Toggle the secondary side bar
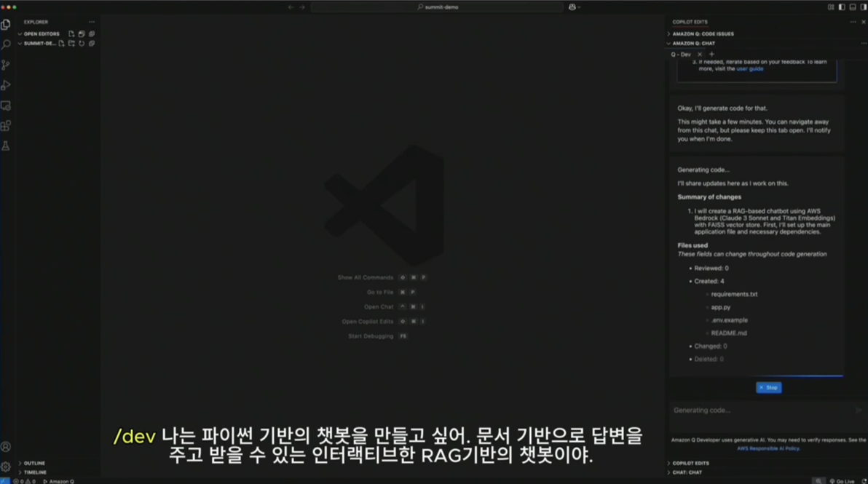Image resolution: width=868 pixels, height=484 pixels. 864,7
